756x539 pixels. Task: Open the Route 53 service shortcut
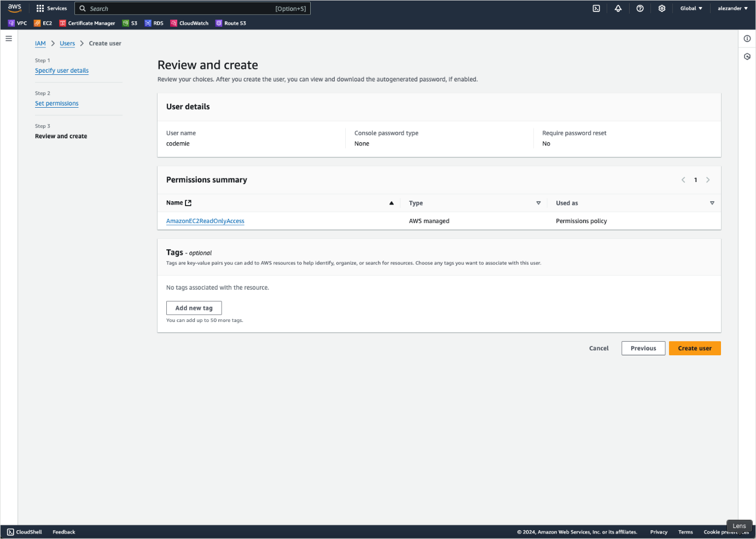click(231, 23)
